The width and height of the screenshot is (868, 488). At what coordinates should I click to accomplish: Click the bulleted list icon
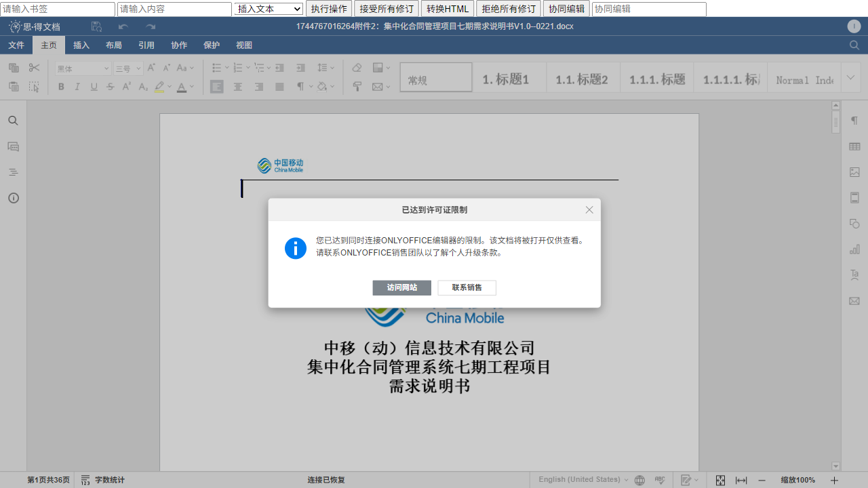pyautogui.click(x=216, y=68)
